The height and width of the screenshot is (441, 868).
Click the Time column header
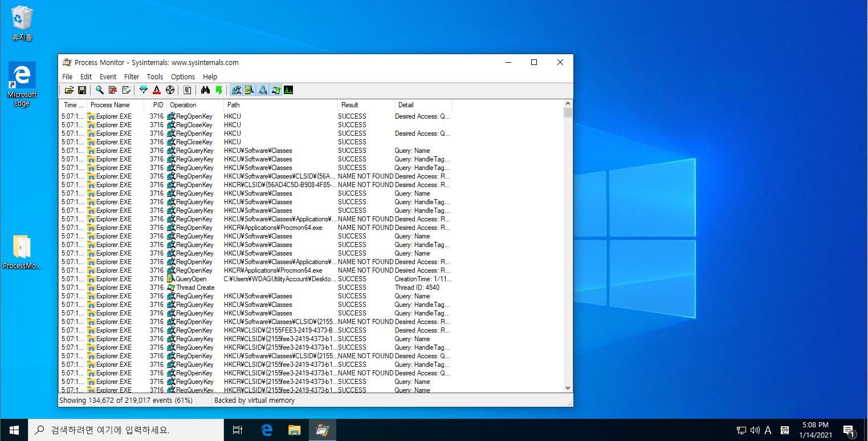tap(73, 105)
